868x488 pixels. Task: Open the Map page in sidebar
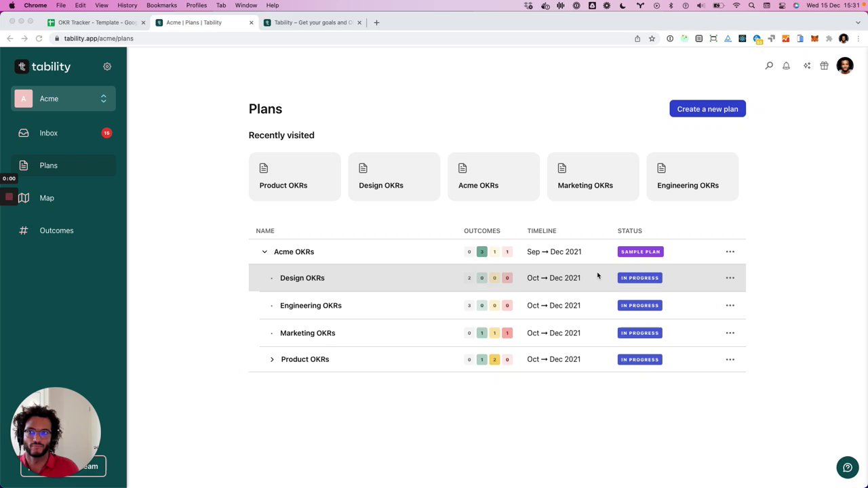63,198
